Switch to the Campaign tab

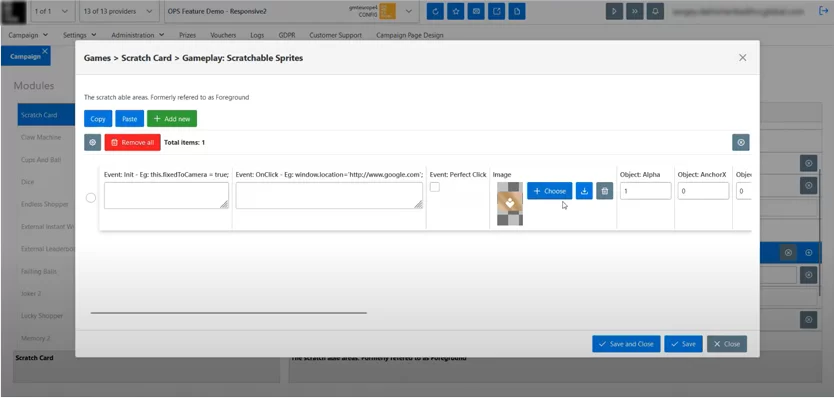(25, 56)
